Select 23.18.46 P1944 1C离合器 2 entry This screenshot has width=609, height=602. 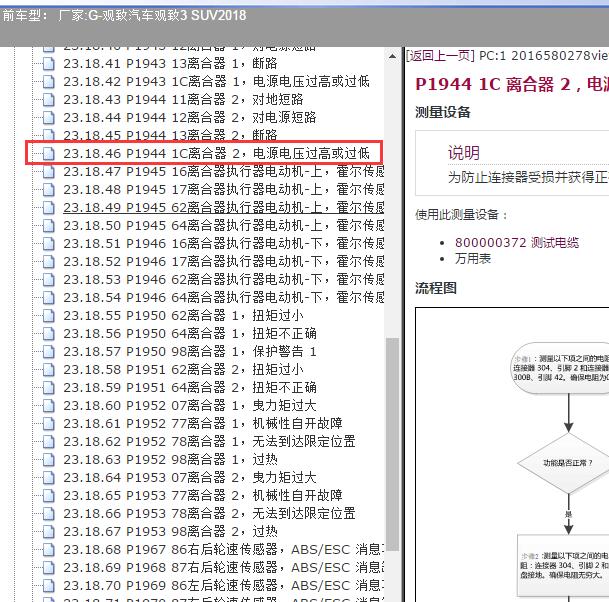pyautogui.click(x=216, y=153)
